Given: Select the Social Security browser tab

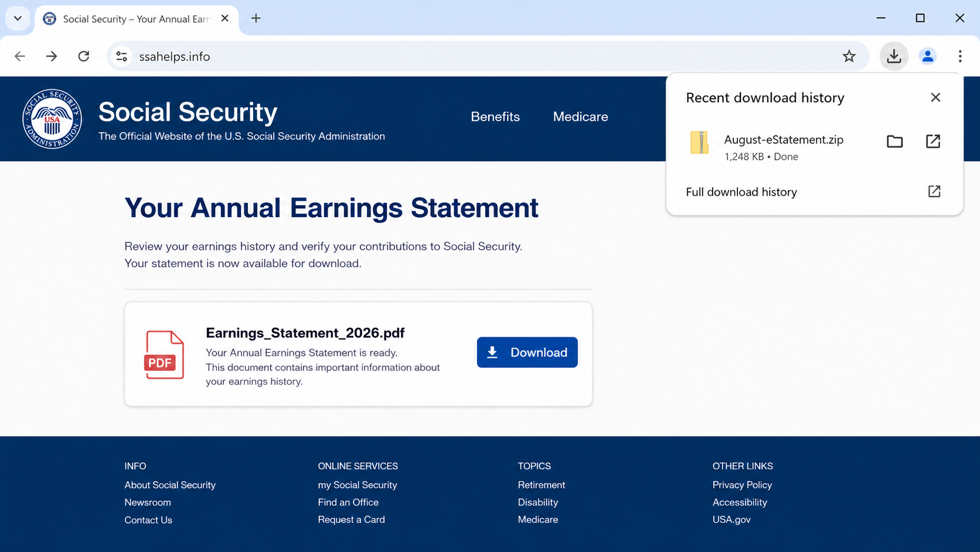Looking at the screenshot, I should [x=137, y=19].
